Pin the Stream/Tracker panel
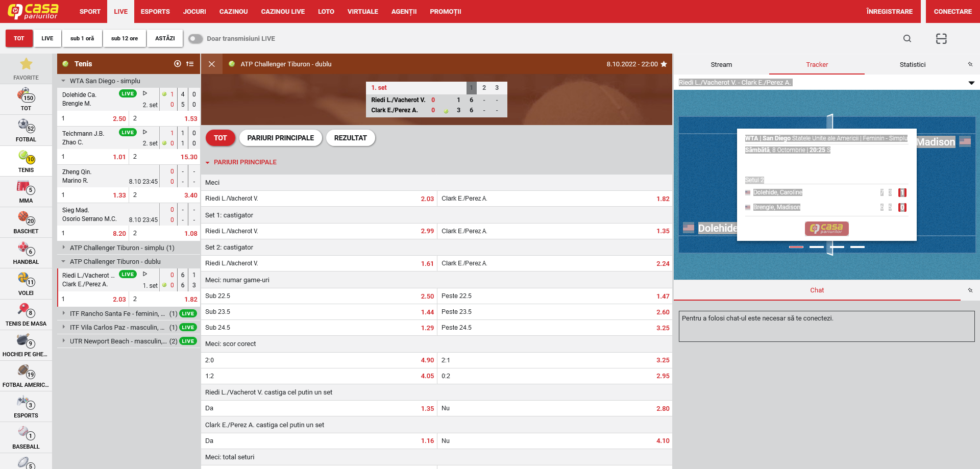This screenshot has height=469, width=980. pos(970,64)
